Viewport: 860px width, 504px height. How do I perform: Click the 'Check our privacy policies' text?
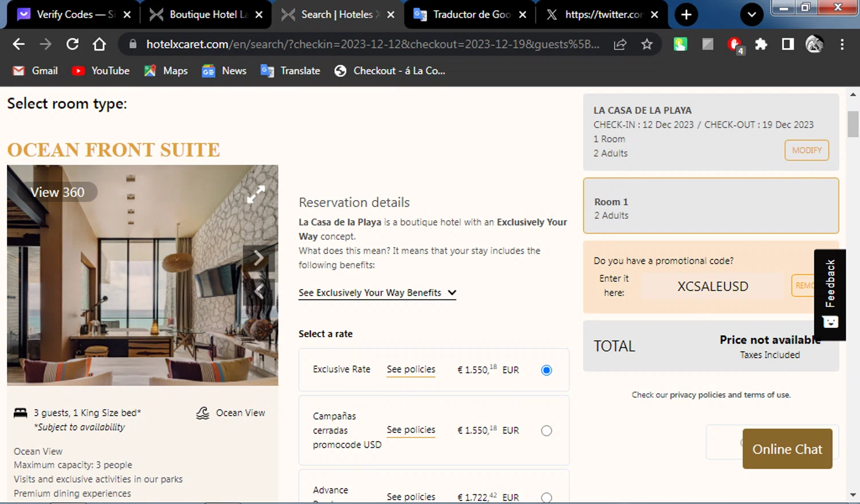711,394
